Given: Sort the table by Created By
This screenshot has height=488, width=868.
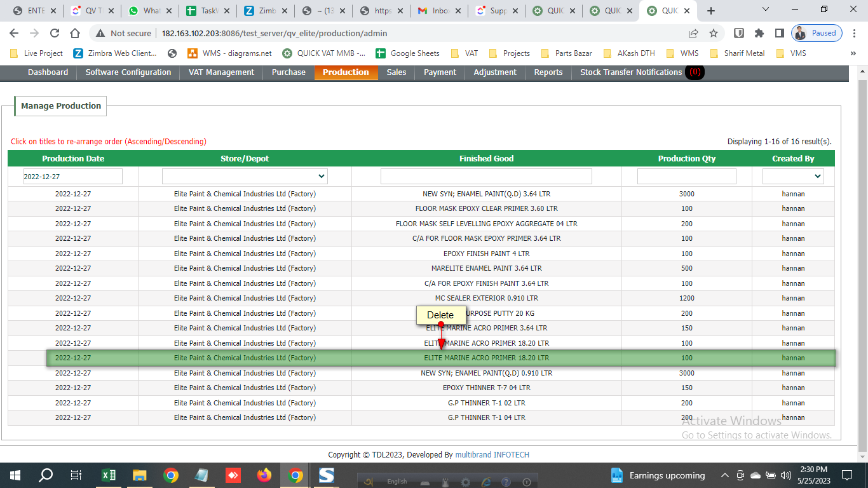Looking at the screenshot, I should [793, 159].
